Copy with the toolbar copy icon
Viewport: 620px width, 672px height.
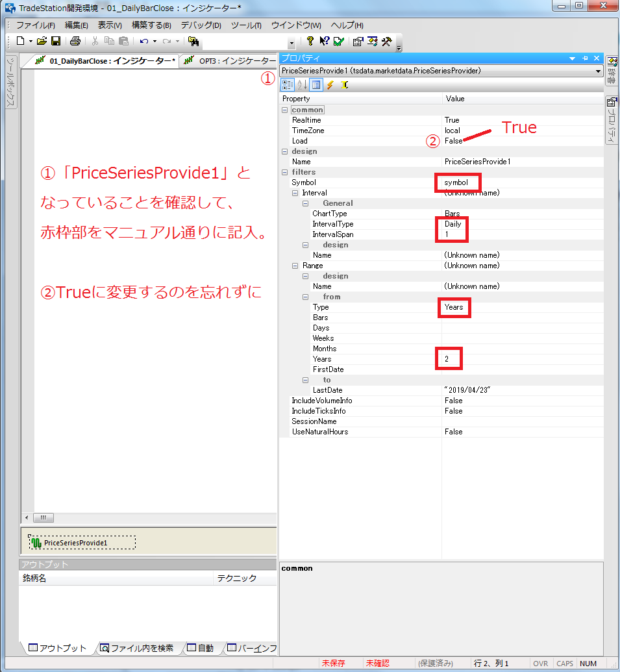(x=109, y=41)
